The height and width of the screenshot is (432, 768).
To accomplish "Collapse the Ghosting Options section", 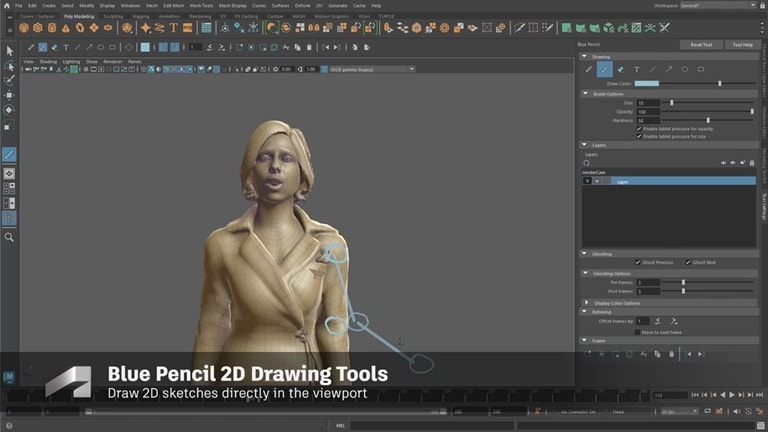I will [x=585, y=273].
